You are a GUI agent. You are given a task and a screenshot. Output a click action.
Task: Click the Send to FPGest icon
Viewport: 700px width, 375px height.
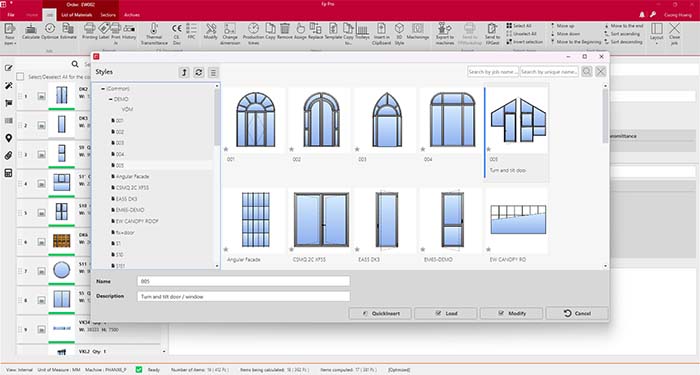[x=492, y=34]
